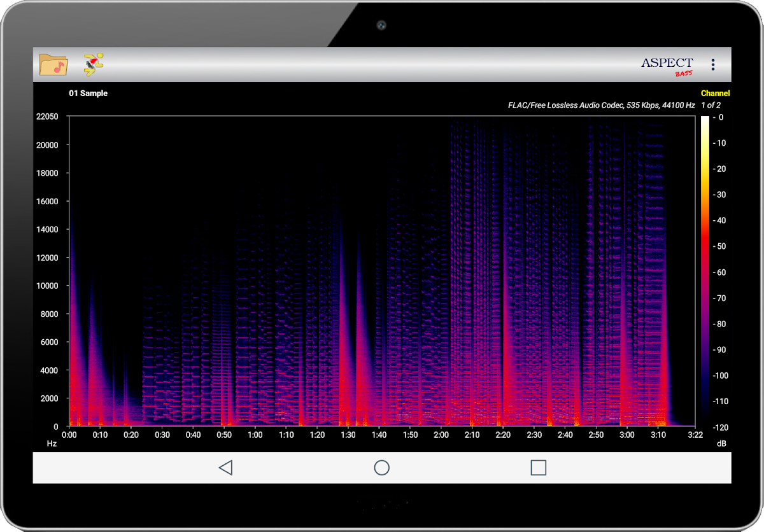The height and width of the screenshot is (532, 764).
Task: Open the three-dot overflow menu
Action: (713, 64)
